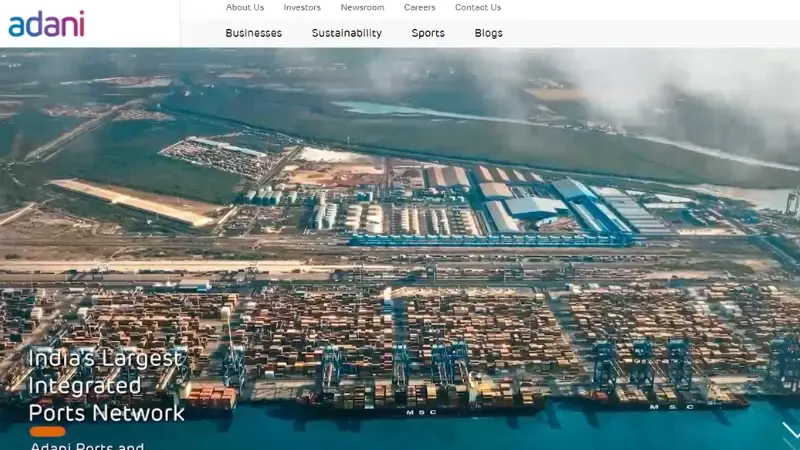Open the About Us link
The width and height of the screenshot is (800, 450).
[245, 8]
